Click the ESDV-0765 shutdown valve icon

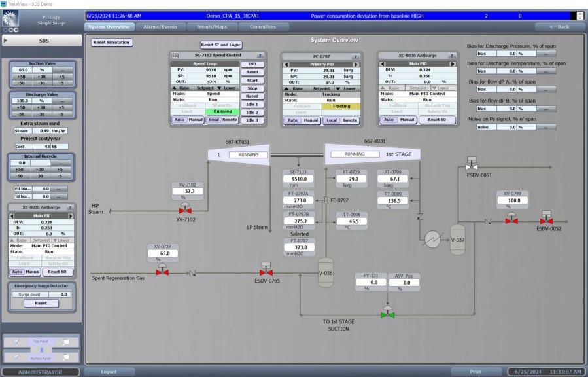pyautogui.click(x=266, y=270)
